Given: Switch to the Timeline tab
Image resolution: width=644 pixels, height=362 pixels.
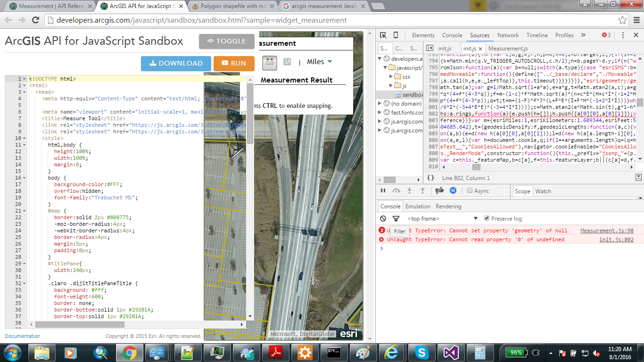Looking at the screenshot, I should [537, 35].
